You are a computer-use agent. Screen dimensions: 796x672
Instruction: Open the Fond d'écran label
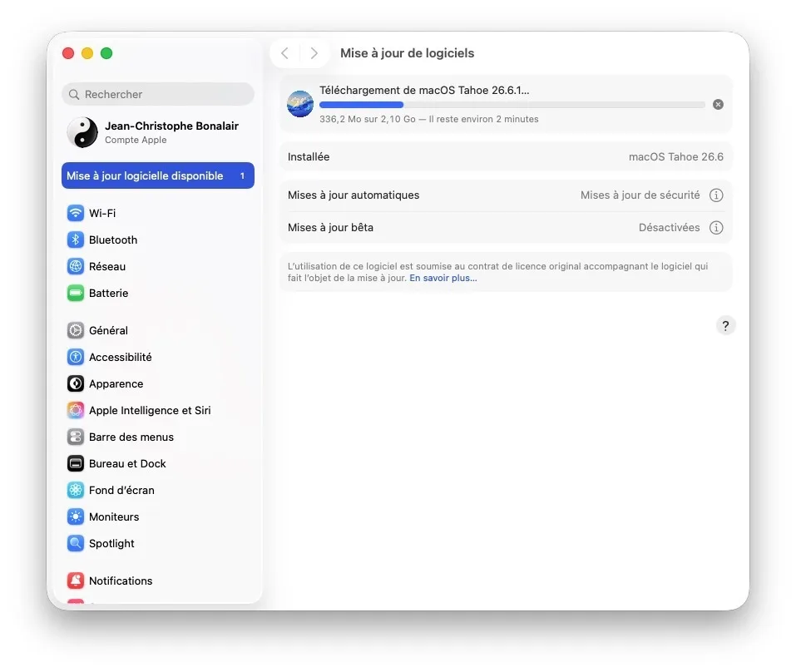[x=121, y=491]
